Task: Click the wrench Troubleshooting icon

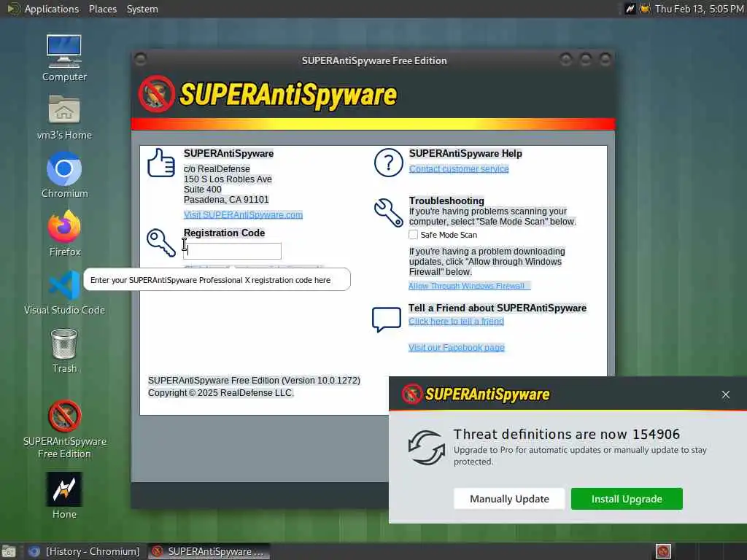Action: click(x=388, y=212)
